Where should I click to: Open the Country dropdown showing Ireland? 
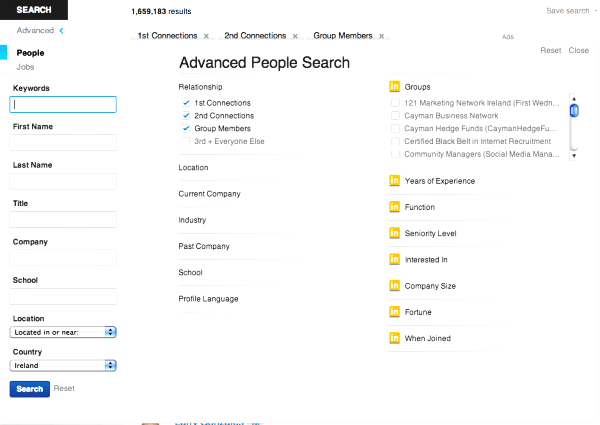pos(63,365)
